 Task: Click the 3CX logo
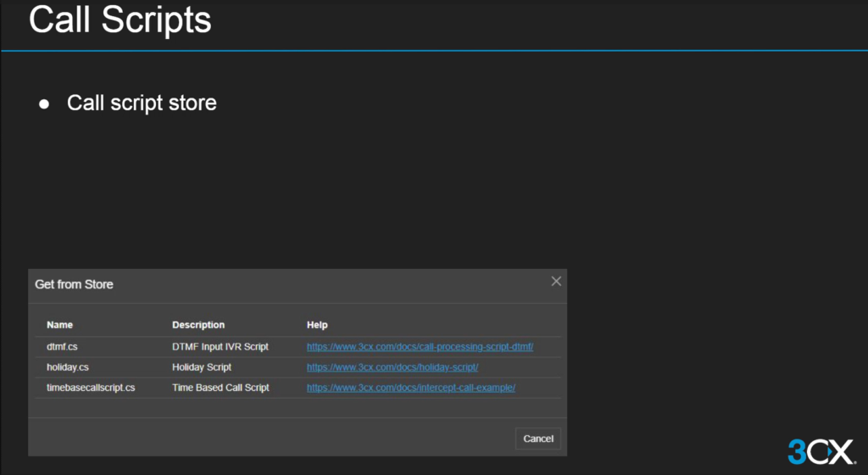[x=821, y=451]
